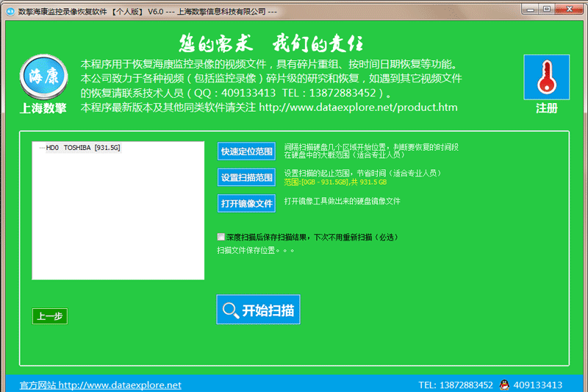Maximize the window
The height and width of the screenshot is (392, 588).
(547, 9)
